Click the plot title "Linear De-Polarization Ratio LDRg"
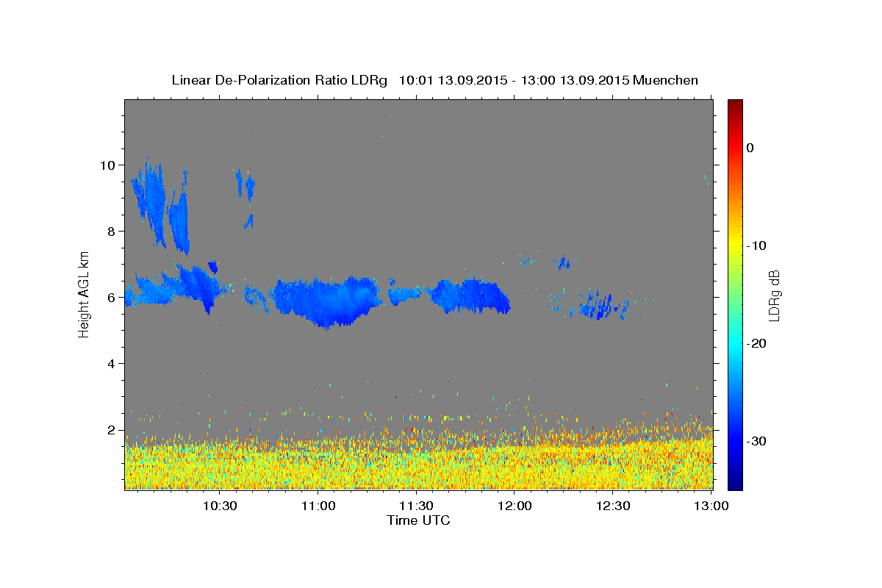Image resolution: width=882 pixels, height=588 pixels. tap(279, 80)
